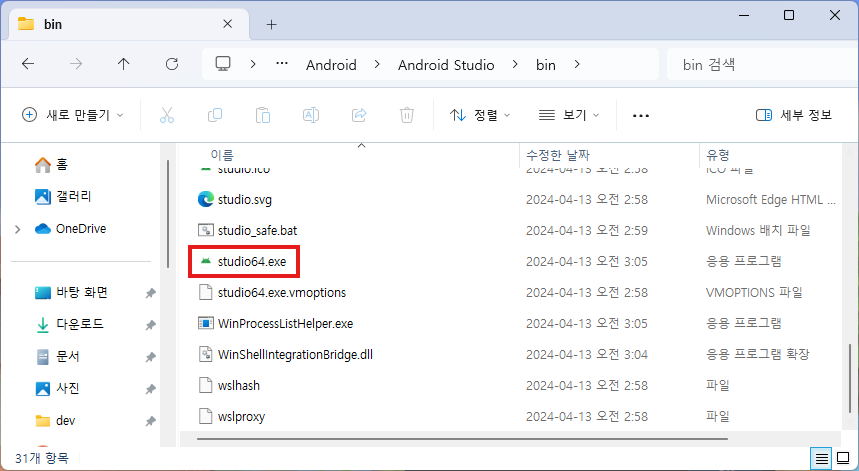Select OneDrive in navigation pane
The height and width of the screenshot is (471, 859).
tap(70, 228)
